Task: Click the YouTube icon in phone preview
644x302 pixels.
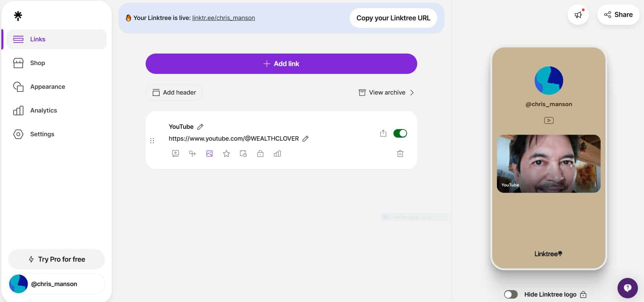Action: coord(549,120)
